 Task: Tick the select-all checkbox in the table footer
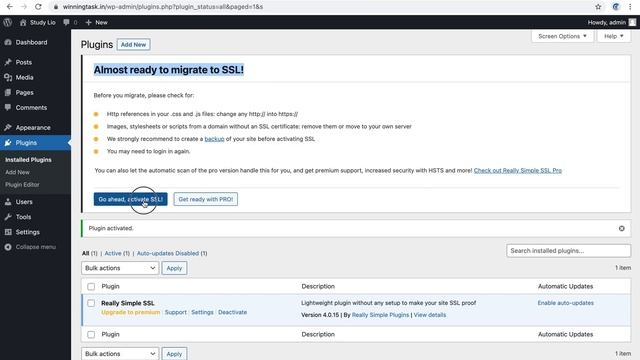click(x=91, y=335)
